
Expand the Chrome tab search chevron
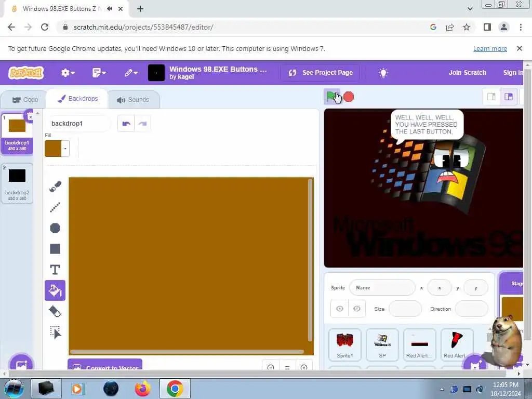tap(470, 9)
